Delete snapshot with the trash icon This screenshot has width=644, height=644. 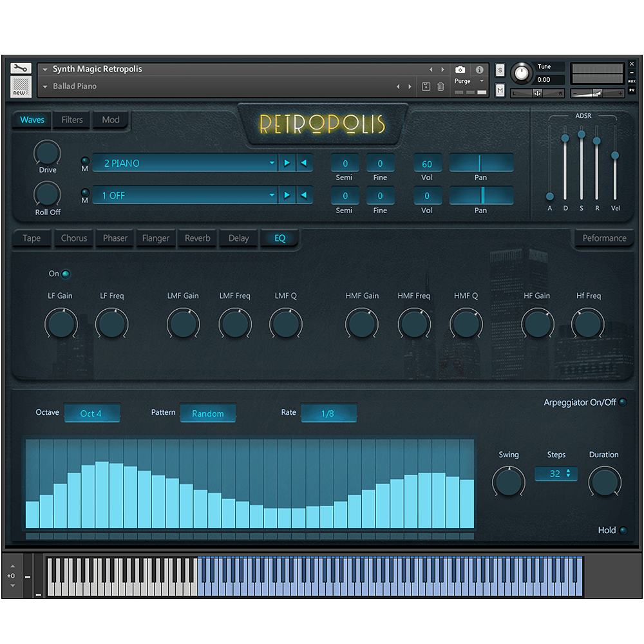440,86
